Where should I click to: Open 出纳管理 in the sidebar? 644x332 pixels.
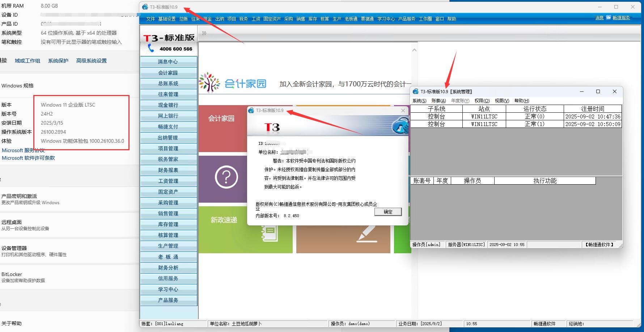(x=168, y=138)
